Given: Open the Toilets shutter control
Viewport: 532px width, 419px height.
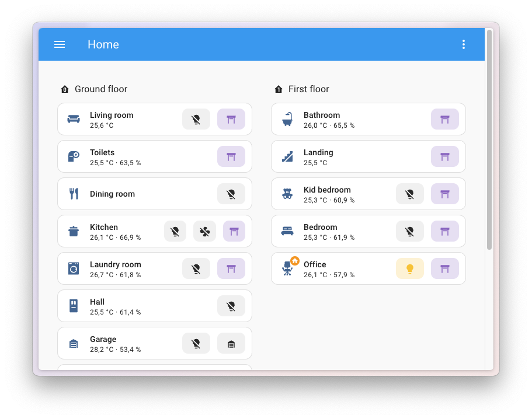Looking at the screenshot, I should (x=231, y=156).
